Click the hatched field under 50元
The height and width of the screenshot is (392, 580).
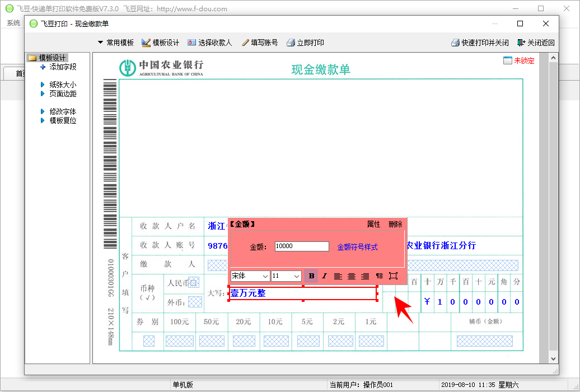[212, 341]
